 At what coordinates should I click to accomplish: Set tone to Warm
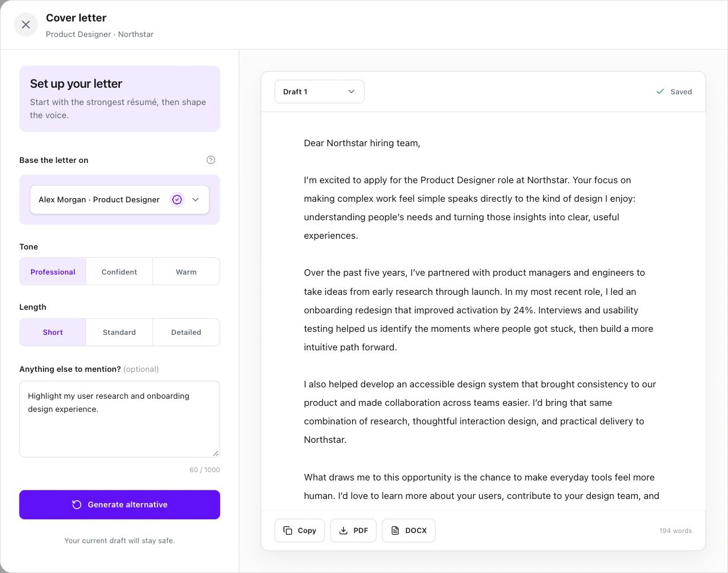coord(186,272)
